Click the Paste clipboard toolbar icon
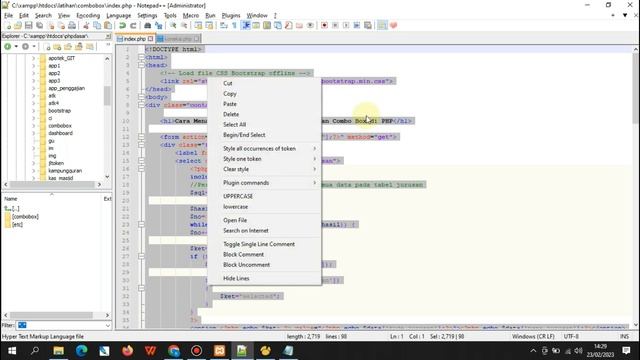The height and width of the screenshot is (360, 640). click(108, 25)
